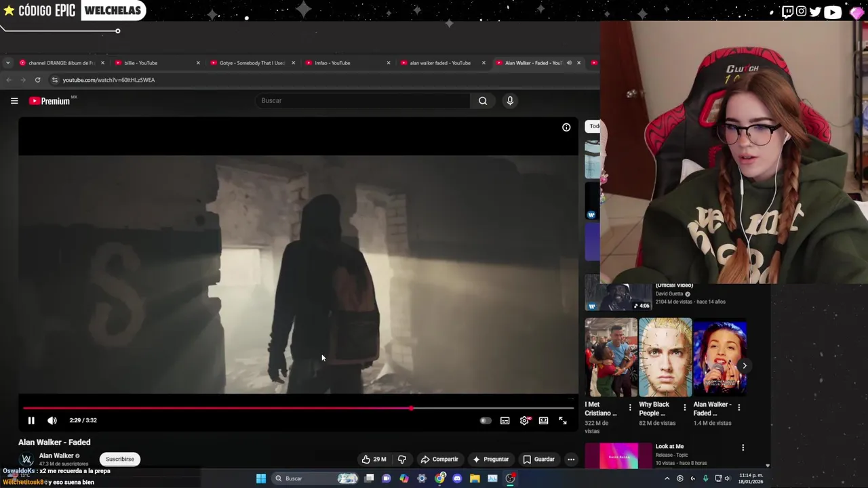This screenshot has width=868, height=488.
Task: Go back with browser back arrow
Action: (9, 80)
